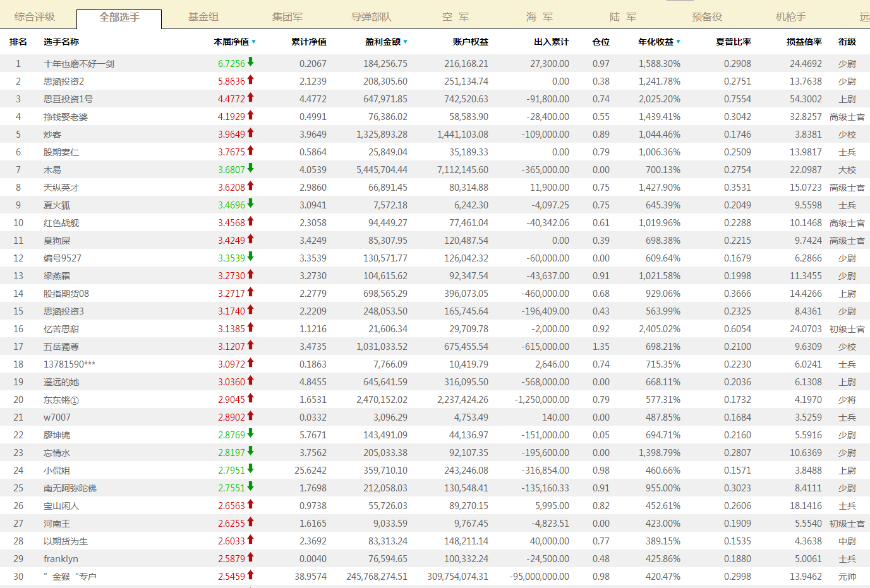Click red up arrow for franklyn
Image resolution: width=870 pixels, height=588 pixels.
[x=251, y=557]
